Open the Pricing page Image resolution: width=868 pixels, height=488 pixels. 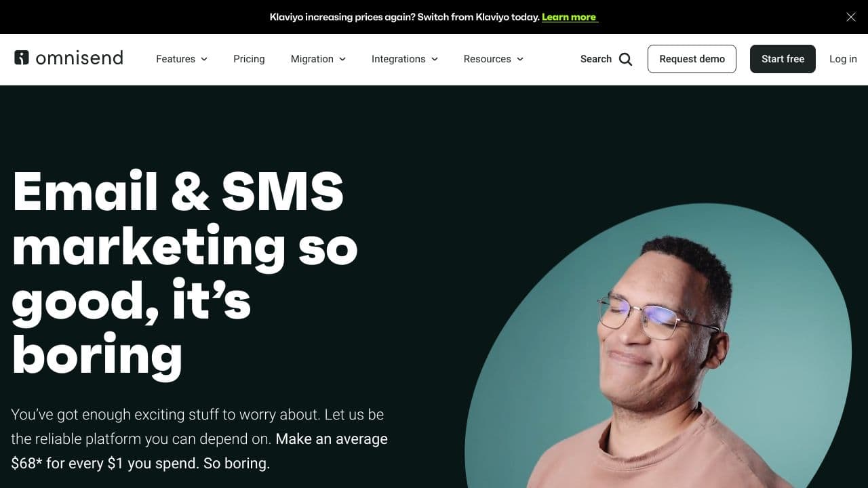tap(249, 59)
